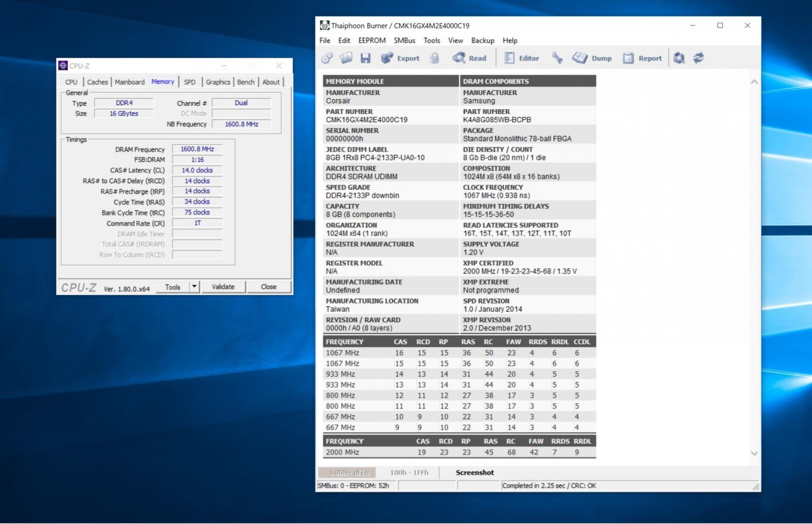Click the Read SPD toolbar button
812x524 pixels.
click(469, 58)
